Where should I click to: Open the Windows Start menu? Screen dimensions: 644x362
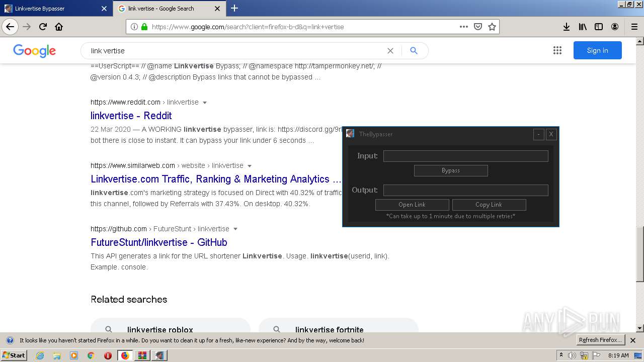(14, 355)
